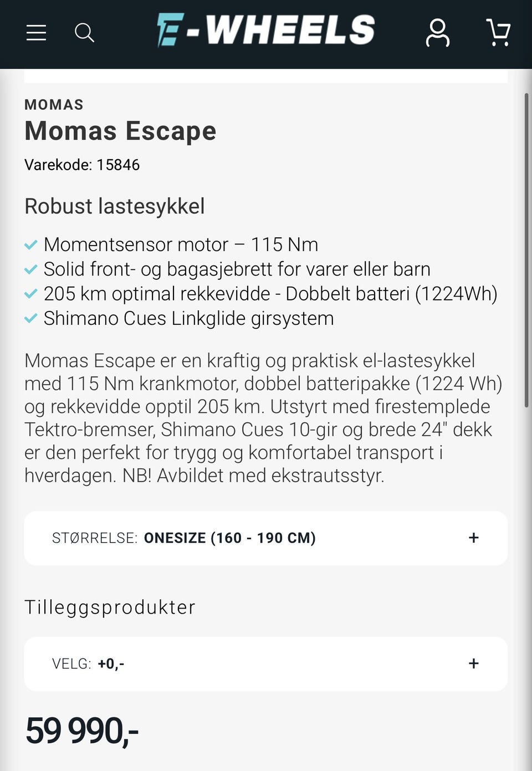This screenshot has height=771, width=532.
Task: Click the 59 990,- price
Action: pos(81,731)
